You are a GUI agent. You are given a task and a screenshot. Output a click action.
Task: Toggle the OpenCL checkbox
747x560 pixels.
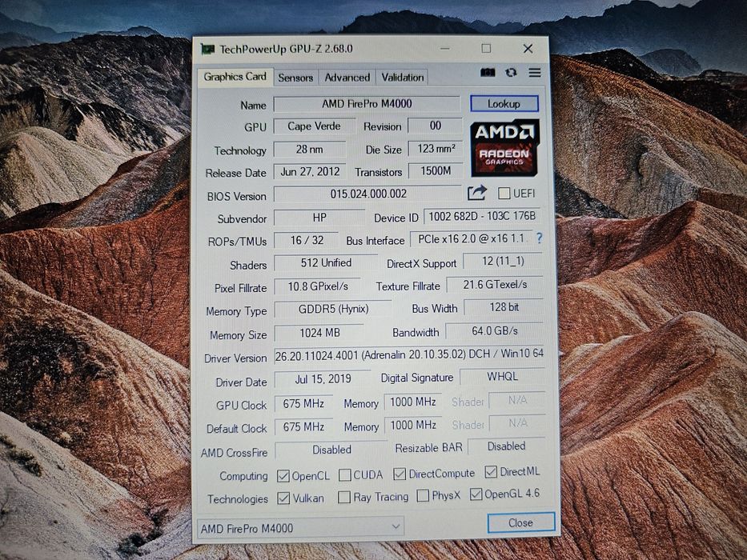tap(283, 476)
